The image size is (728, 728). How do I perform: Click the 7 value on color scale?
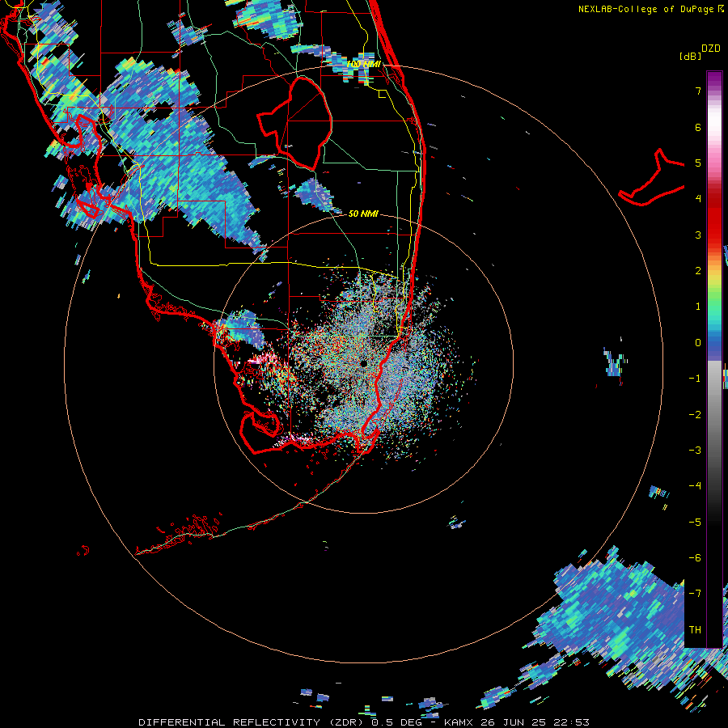(x=698, y=91)
